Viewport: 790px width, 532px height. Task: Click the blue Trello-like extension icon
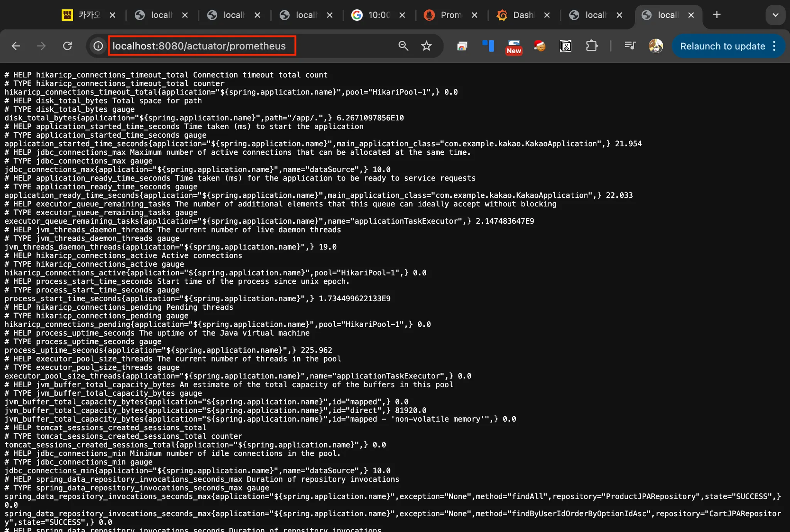pyautogui.click(x=488, y=46)
